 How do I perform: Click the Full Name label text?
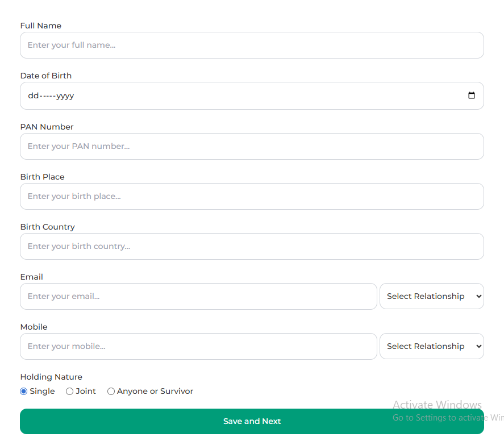pos(41,26)
